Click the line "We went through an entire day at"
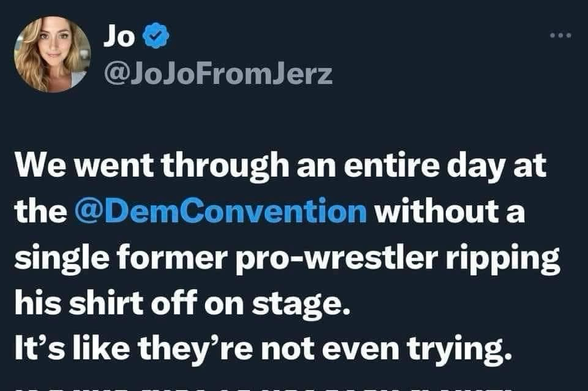This screenshot has height=391, width=588. pos(280,165)
